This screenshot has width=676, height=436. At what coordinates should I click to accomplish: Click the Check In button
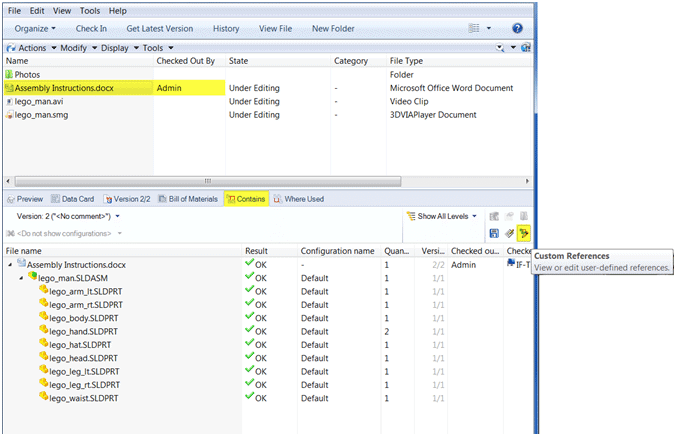[x=91, y=28]
